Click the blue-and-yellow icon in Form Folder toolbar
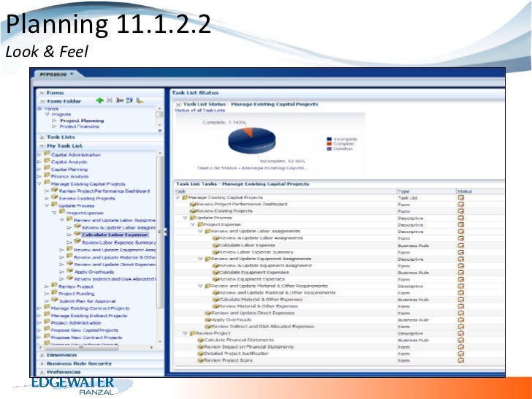Screen dimensions: 532x399 pos(129,100)
